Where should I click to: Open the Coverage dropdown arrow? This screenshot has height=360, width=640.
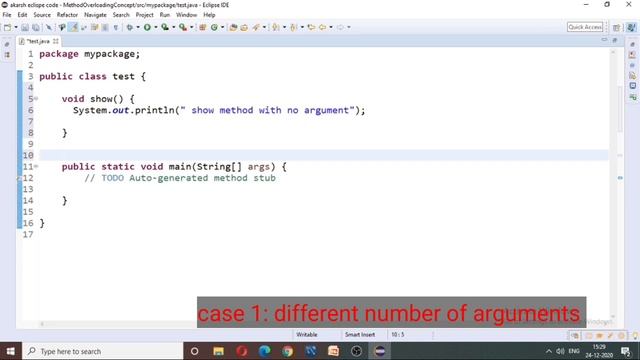click(173, 27)
